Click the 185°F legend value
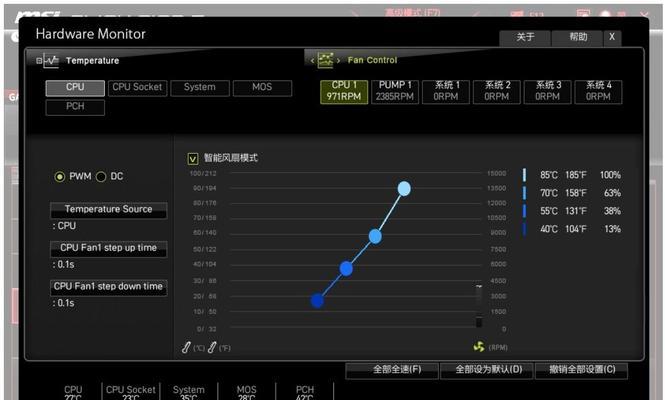The width and height of the screenshot is (665, 400). coord(576,175)
